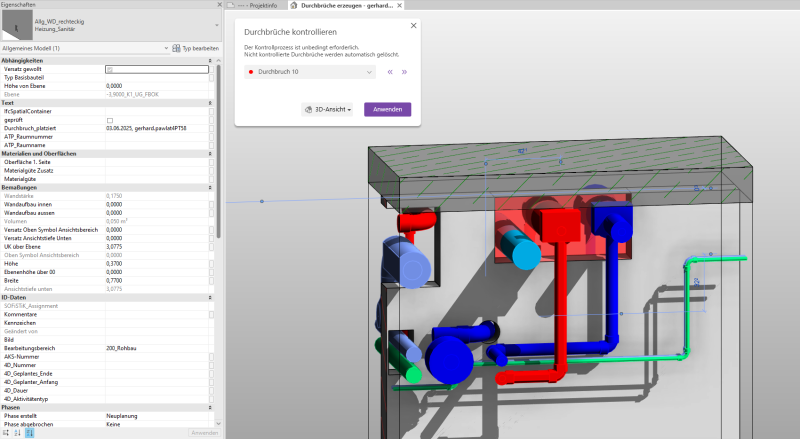Go to the next Durchbruch with double-right arrow
The width and height of the screenshot is (800, 439).
click(405, 72)
